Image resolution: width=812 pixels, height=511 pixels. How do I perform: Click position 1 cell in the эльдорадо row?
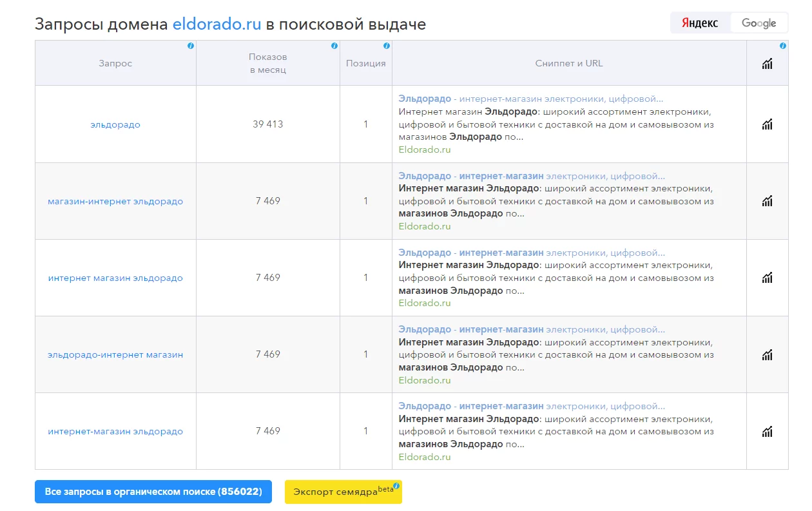pos(366,124)
